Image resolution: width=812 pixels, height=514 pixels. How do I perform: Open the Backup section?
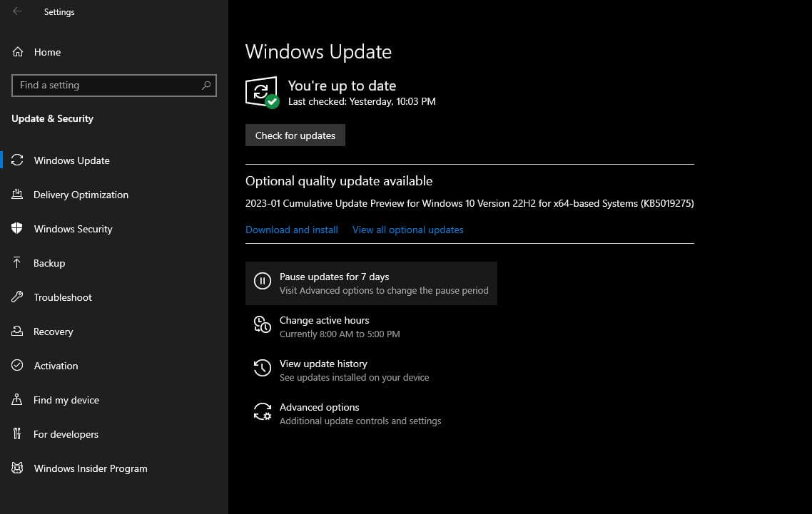49,263
